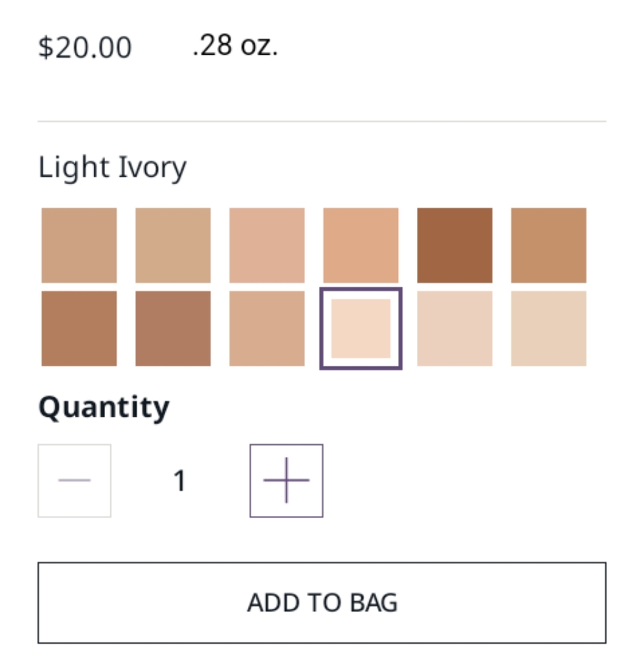Select the beige swatch left of selected shade
Image resolution: width=644 pixels, height=645 pixels.
[x=267, y=329]
